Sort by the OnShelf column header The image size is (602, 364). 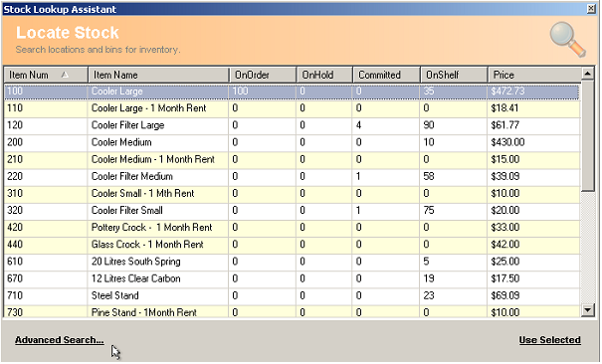click(454, 75)
